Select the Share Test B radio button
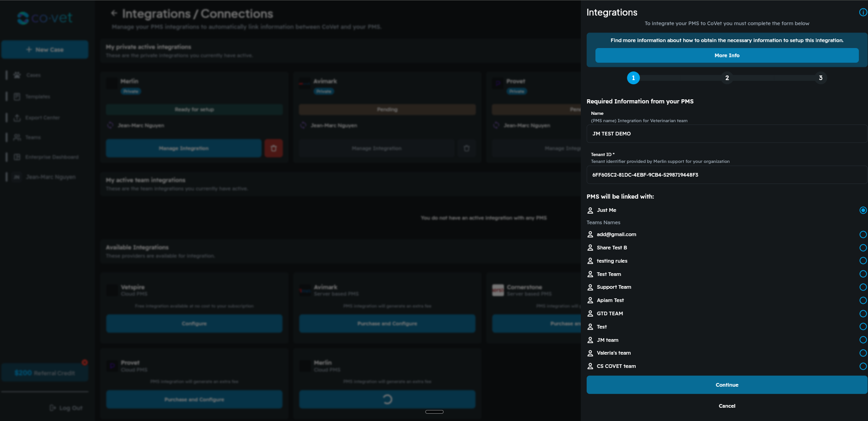Screen dimensions: 868x421 click(863, 248)
